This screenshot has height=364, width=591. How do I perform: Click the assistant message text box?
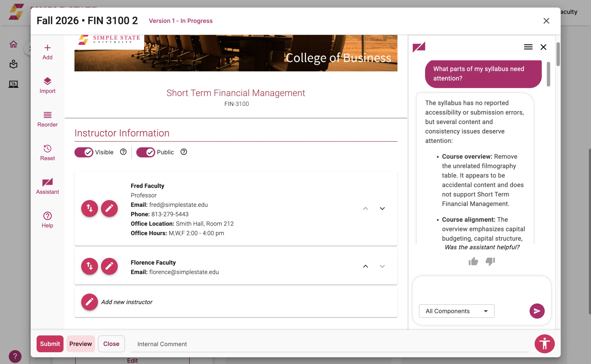pos(481,290)
